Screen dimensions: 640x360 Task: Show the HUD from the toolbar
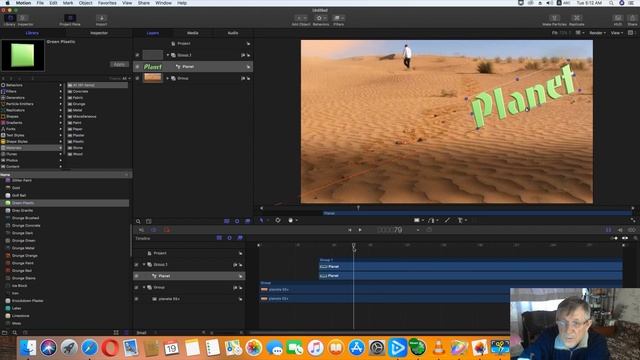point(618,18)
